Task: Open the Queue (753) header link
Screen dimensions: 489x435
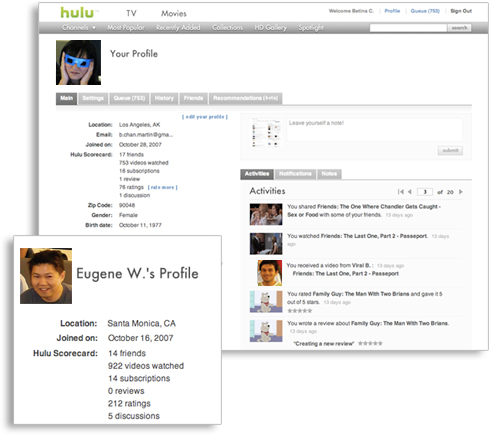Action: (x=425, y=11)
